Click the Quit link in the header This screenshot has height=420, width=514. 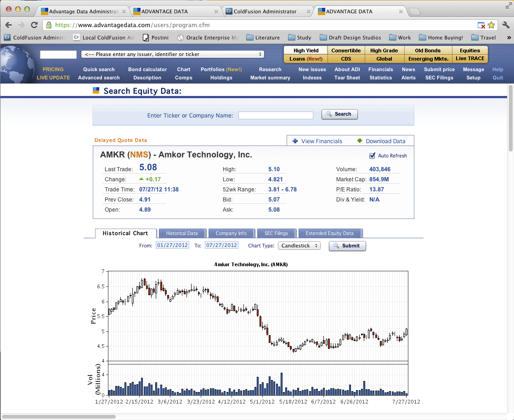497,78
